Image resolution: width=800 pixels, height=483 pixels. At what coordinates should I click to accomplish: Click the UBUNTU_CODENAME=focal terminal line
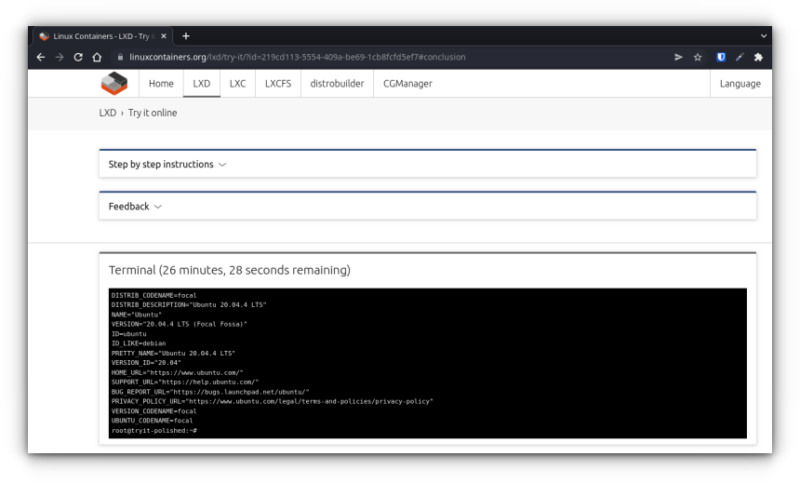click(152, 421)
